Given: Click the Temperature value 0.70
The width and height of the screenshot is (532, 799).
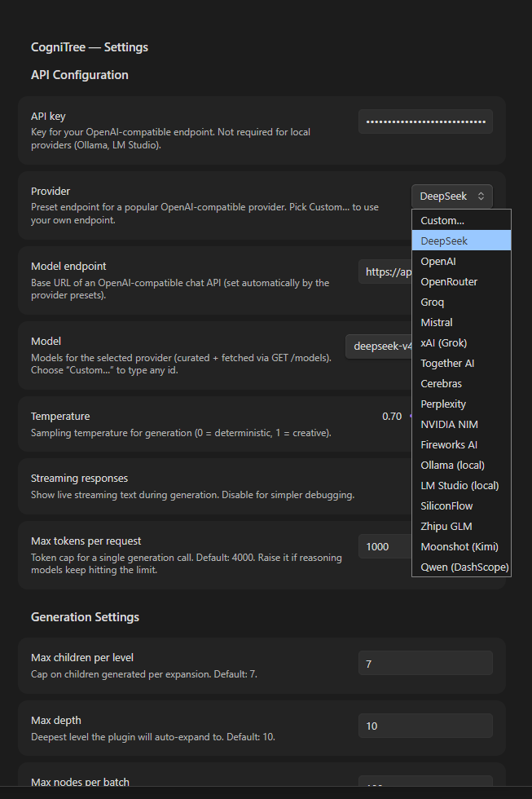Looking at the screenshot, I should point(392,417).
